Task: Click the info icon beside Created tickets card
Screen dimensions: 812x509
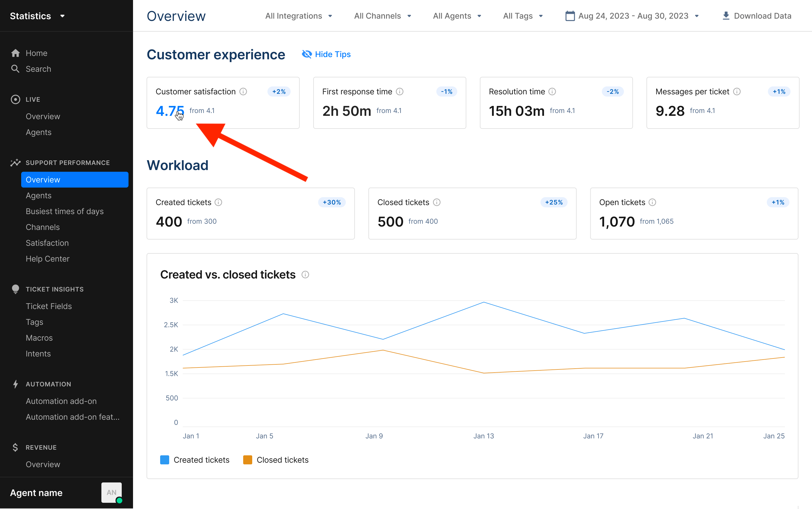Action: tap(218, 202)
